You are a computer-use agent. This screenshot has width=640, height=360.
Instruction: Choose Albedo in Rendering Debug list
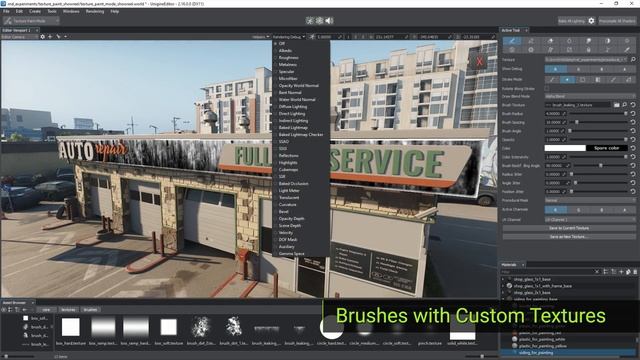click(x=285, y=51)
